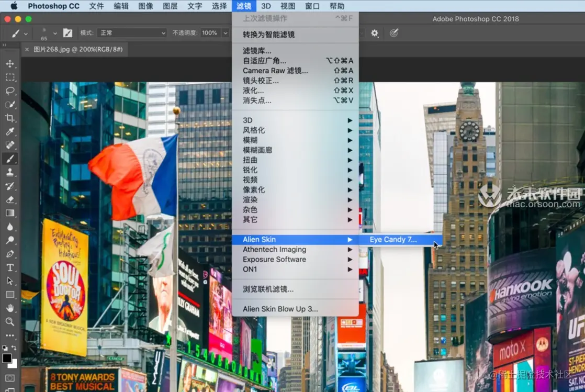Expand the 视频 filter submenu
The width and height of the screenshot is (585, 392).
295,180
